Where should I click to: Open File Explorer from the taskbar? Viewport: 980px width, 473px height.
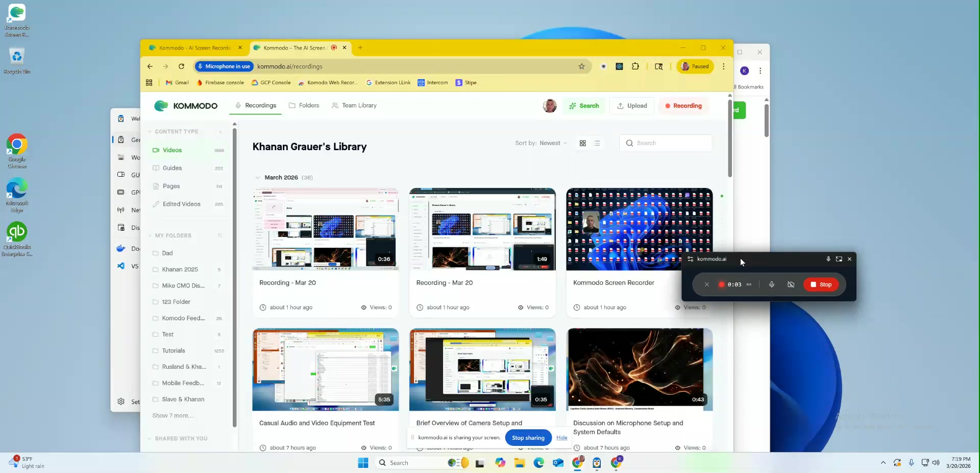pyautogui.click(x=520, y=463)
